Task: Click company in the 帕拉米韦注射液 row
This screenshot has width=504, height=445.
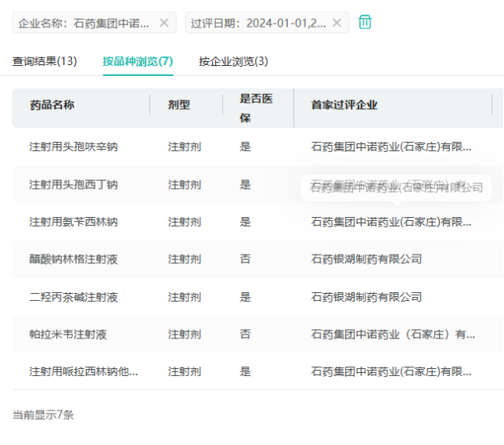Action: click(393, 335)
